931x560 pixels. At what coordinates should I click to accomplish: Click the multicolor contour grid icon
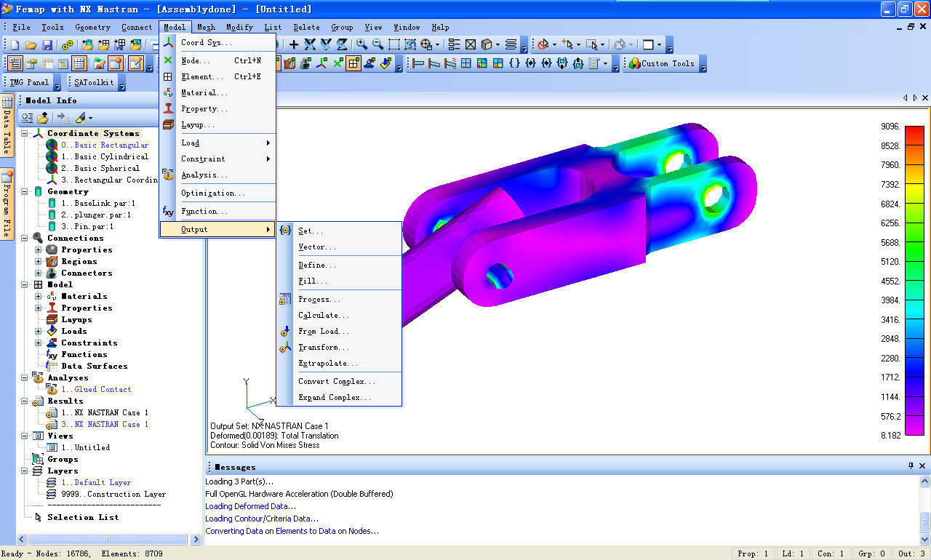(x=482, y=63)
